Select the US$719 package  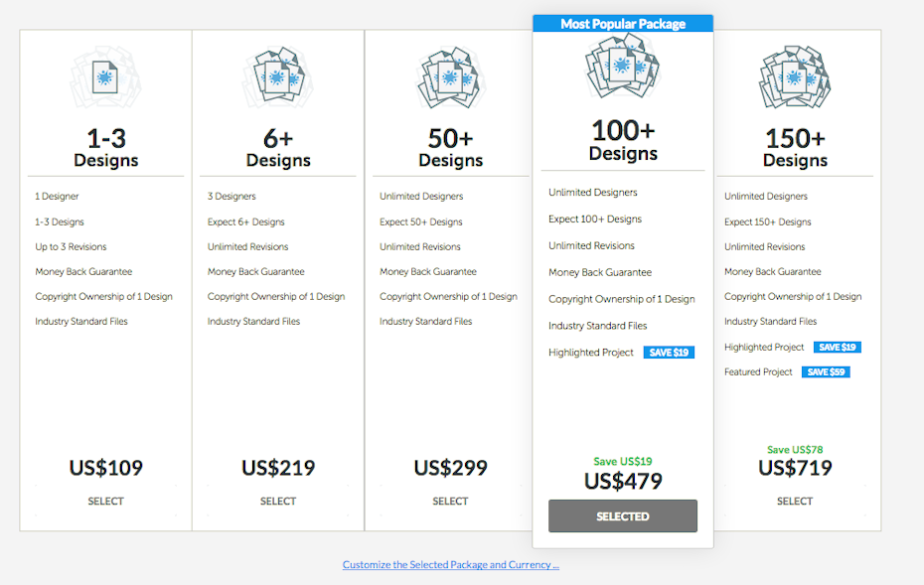pyautogui.click(x=795, y=502)
